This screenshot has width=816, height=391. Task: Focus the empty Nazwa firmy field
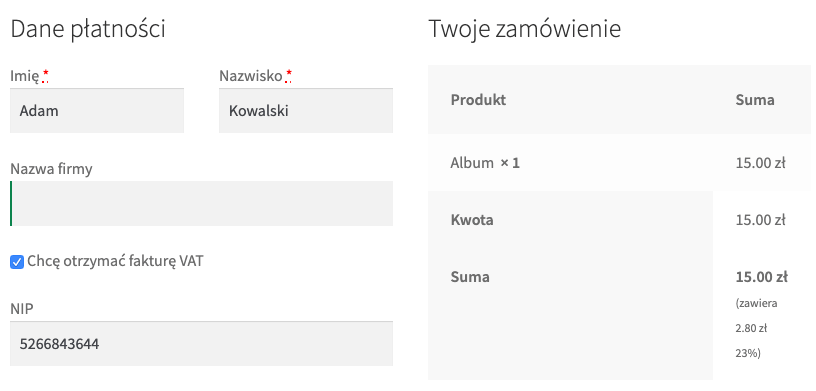point(201,204)
